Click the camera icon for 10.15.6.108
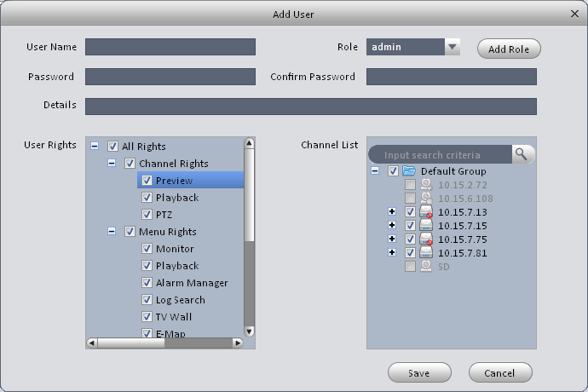The image size is (588, 392). pos(426,198)
